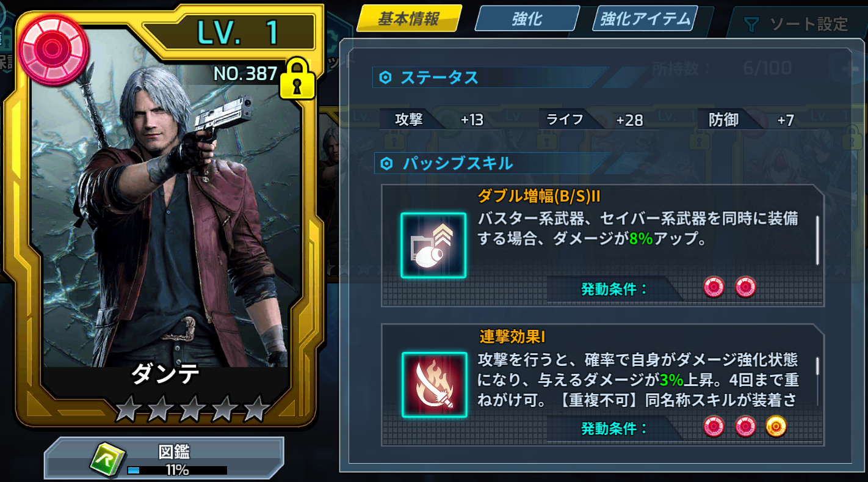The width and height of the screenshot is (868, 482).
Task: Click the scrollbar of ダブル増幅 description
Action: click(817, 239)
